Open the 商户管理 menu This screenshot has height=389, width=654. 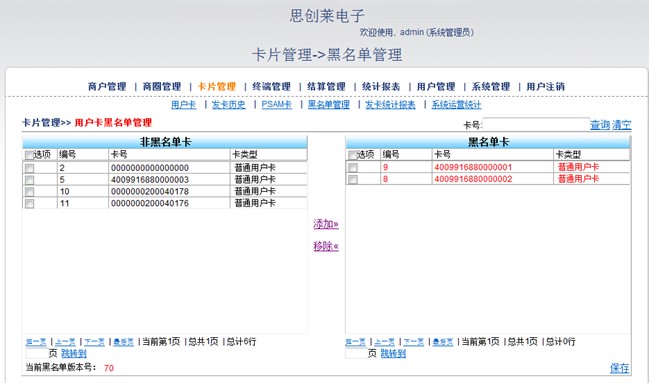tap(107, 87)
